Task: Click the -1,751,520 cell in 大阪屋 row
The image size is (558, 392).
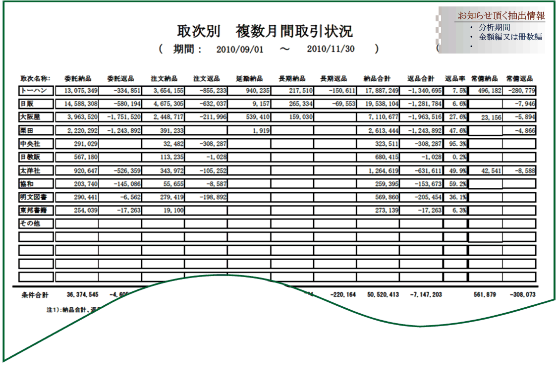Action: click(x=120, y=117)
